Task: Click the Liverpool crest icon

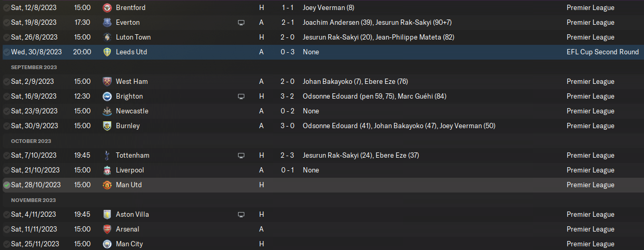Action: point(107,170)
